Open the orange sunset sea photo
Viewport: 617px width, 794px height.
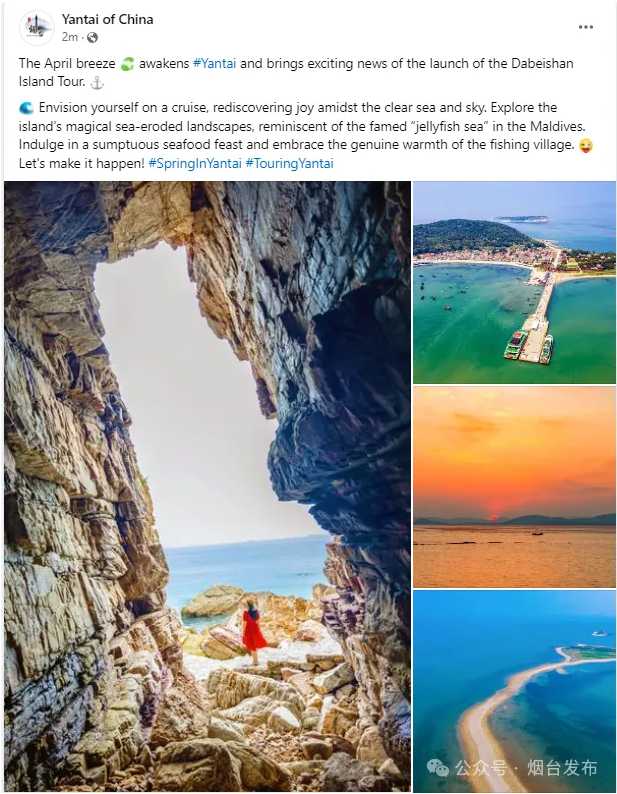pos(514,487)
